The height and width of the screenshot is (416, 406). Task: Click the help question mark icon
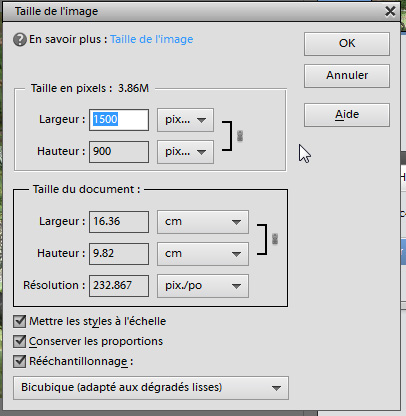click(20, 40)
